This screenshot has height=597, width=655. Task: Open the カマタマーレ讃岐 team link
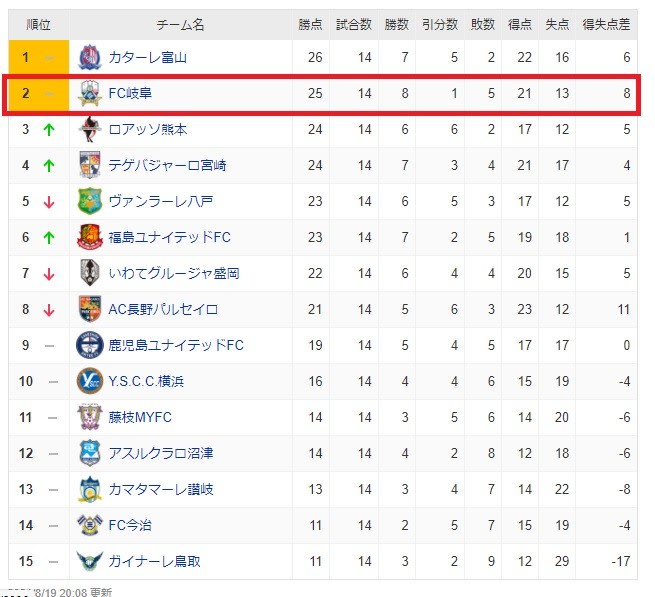[x=161, y=489]
